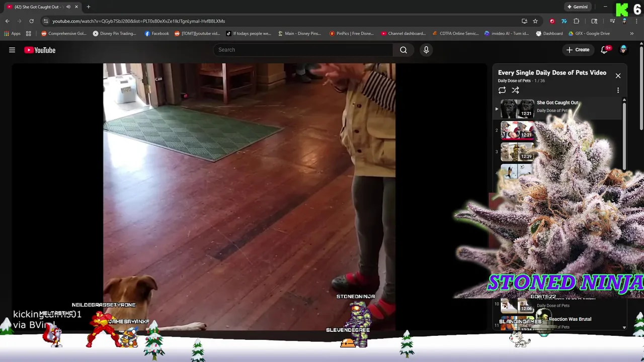Image resolution: width=644 pixels, height=362 pixels.
Task: Open the account avatar menu
Action: (x=623, y=50)
